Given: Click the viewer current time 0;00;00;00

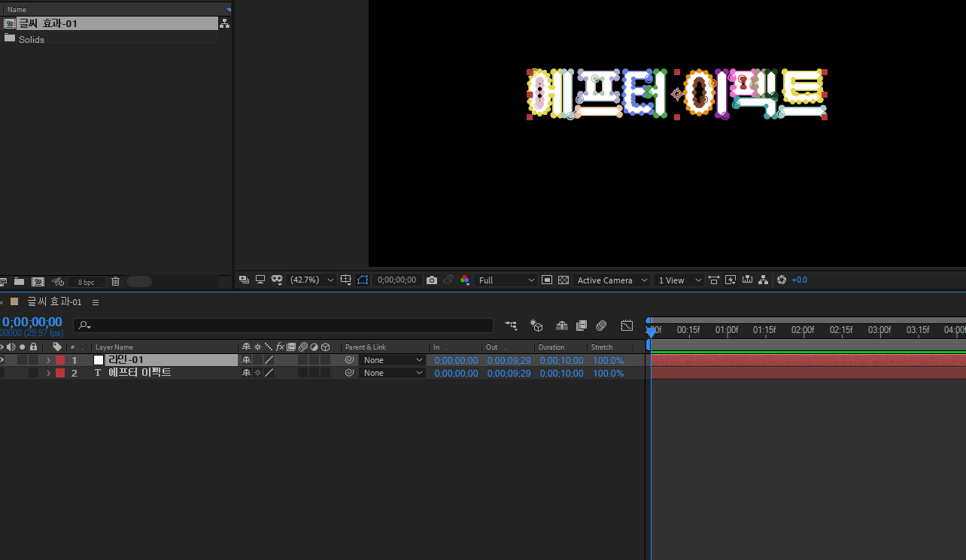Looking at the screenshot, I should (396, 280).
